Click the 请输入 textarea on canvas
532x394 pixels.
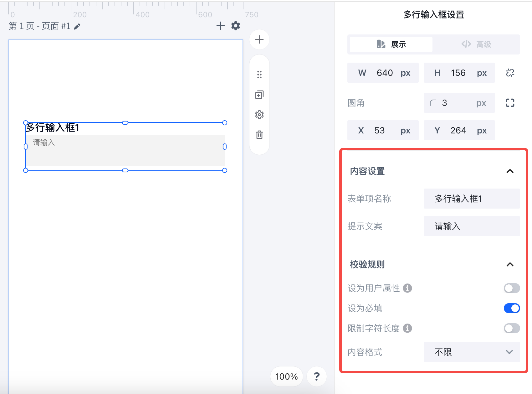[125, 150]
